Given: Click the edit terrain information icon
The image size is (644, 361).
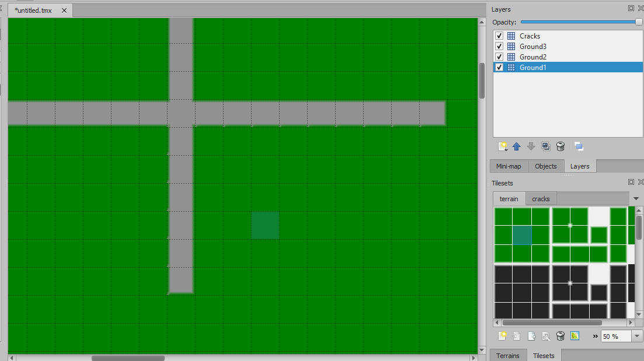Looking at the screenshot, I should click(x=575, y=336).
